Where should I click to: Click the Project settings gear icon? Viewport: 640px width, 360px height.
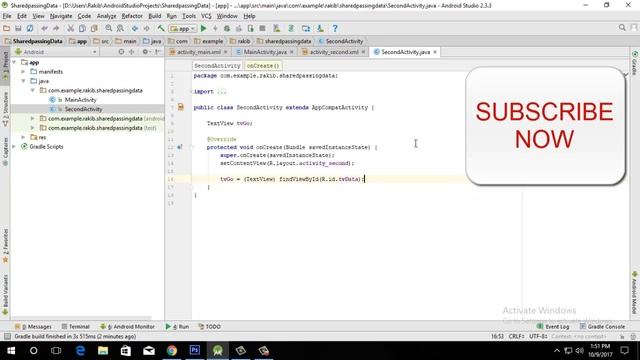tap(145, 52)
